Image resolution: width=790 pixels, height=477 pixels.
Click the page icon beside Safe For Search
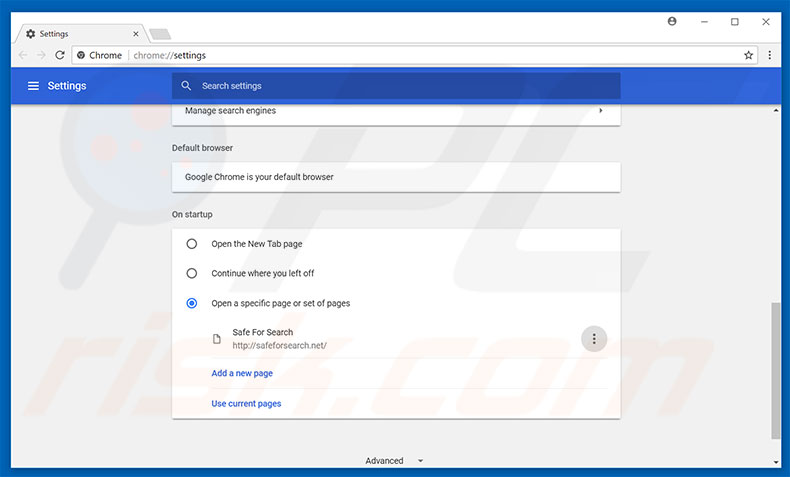(217, 339)
